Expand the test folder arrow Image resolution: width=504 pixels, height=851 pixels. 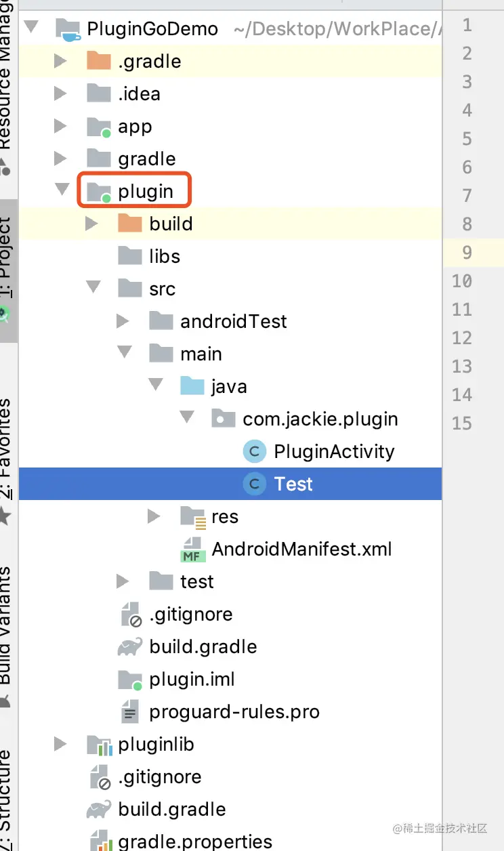[123, 581]
